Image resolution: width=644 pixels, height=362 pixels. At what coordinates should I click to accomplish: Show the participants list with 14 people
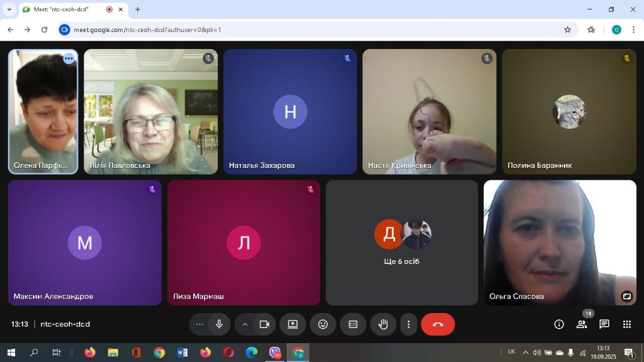582,324
